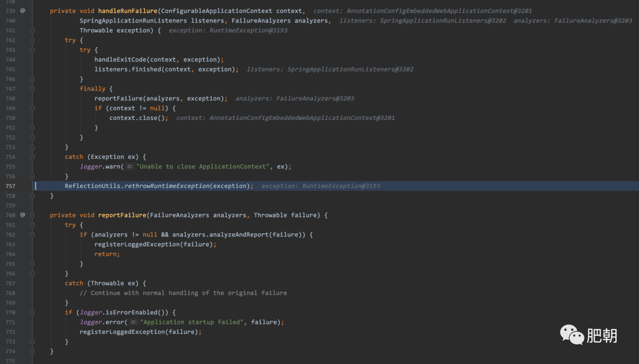Click the "Application startup failed" string

coord(192,322)
